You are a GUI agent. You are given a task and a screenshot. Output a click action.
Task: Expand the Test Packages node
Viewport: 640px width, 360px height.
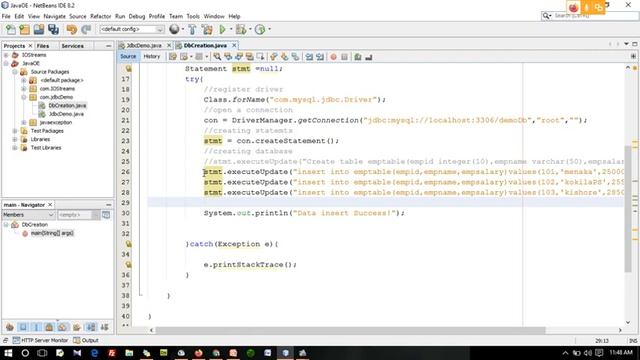point(15,131)
